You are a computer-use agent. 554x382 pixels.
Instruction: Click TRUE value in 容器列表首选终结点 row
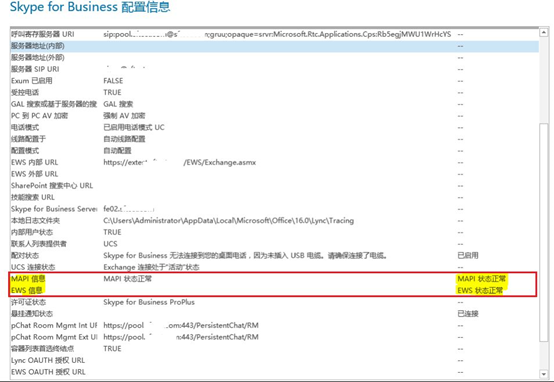tap(112, 349)
